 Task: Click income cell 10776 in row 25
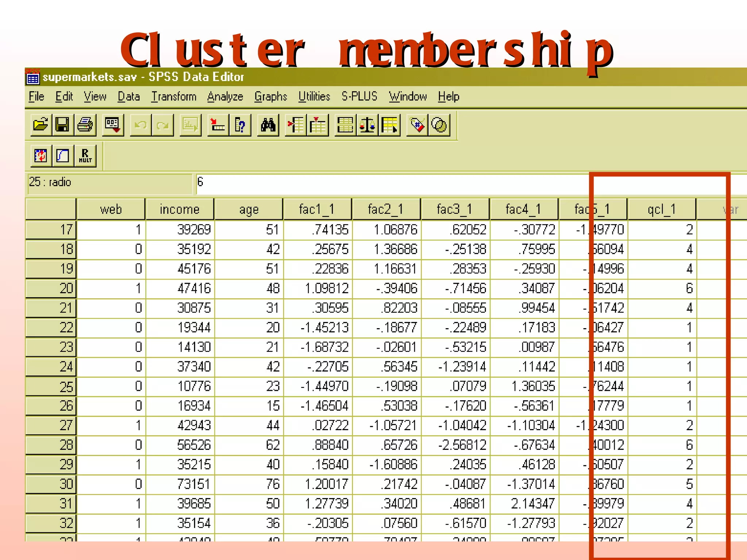(180, 386)
